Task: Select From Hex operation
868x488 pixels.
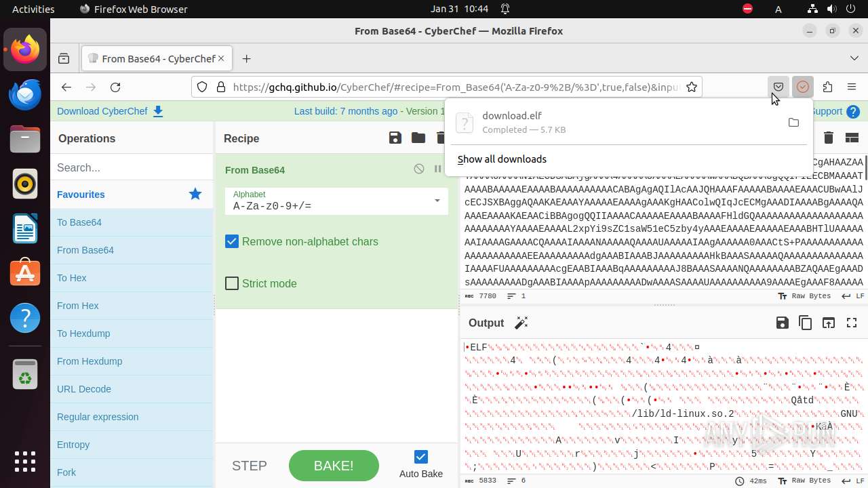Action: click(x=132, y=306)
